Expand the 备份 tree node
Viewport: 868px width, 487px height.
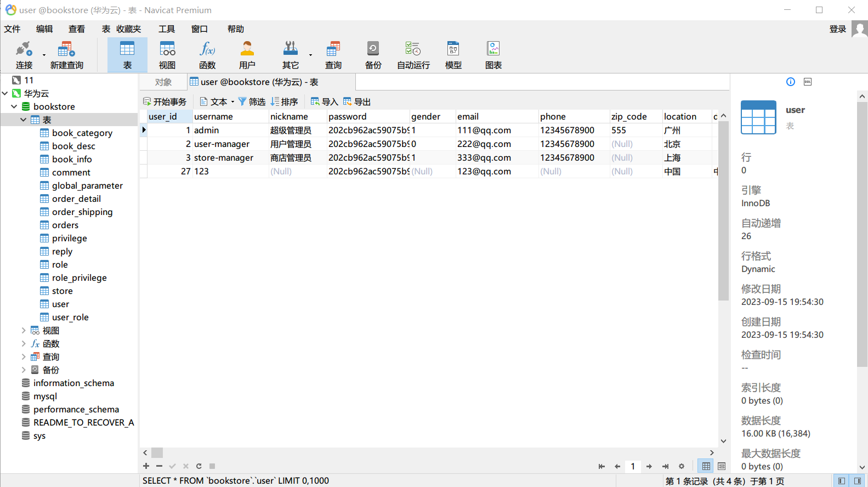point(24,370)
